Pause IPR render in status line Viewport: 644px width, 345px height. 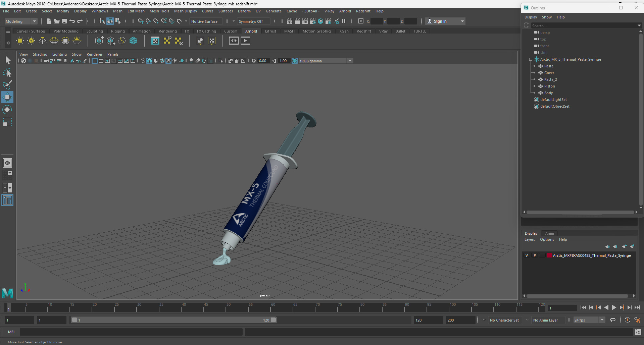click(344, 21)
